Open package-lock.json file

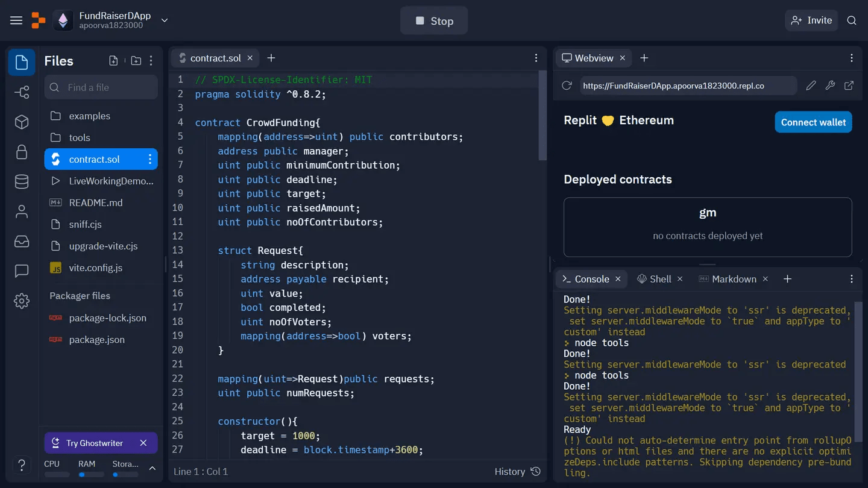101,318
